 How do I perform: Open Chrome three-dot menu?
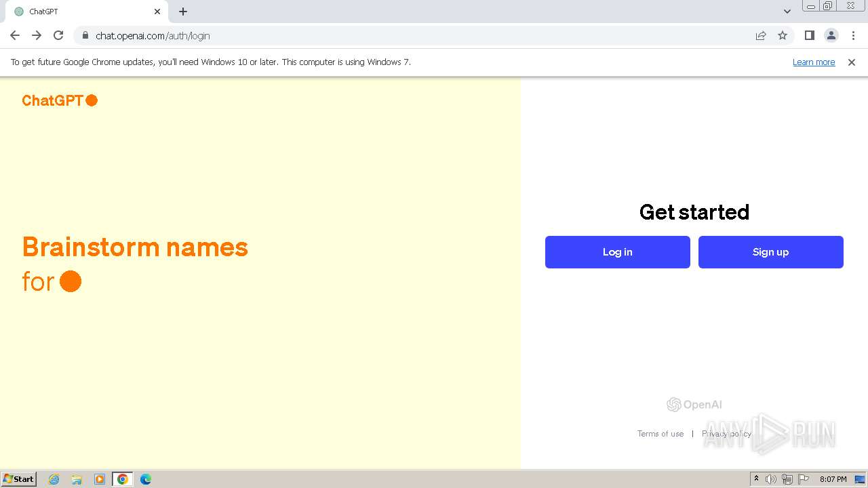pos(853,36)
